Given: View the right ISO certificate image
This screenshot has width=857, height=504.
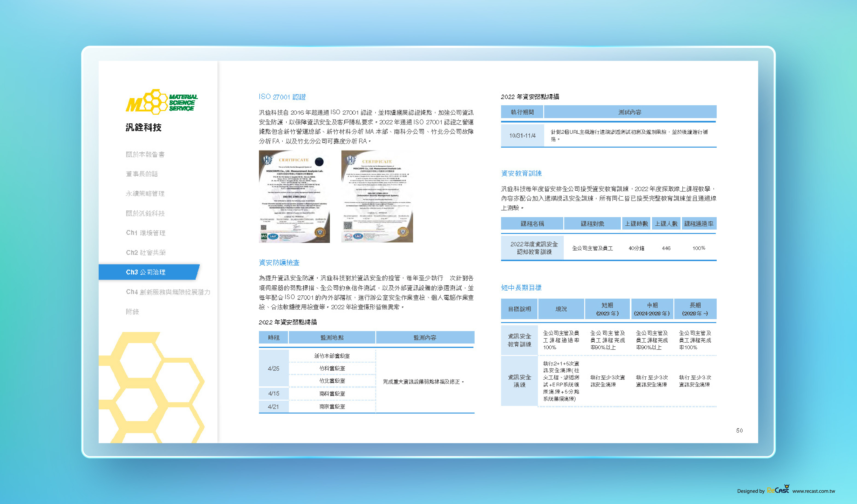Looking at the screenshot, I should [x=377, y=196].
